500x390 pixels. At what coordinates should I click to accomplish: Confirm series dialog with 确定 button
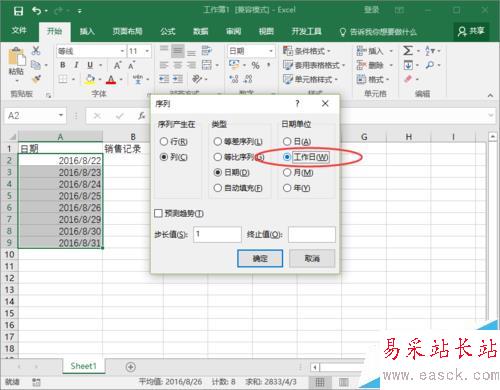[260, 258]
